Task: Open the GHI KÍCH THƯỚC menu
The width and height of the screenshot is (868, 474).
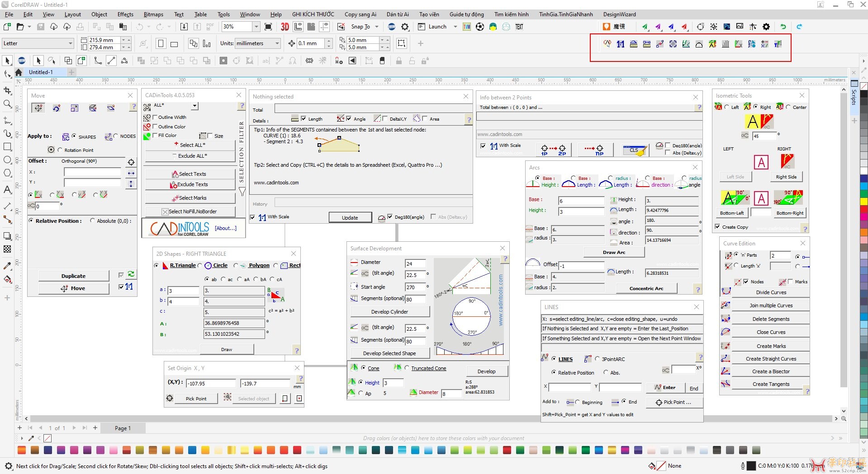Action: point(313,14)
